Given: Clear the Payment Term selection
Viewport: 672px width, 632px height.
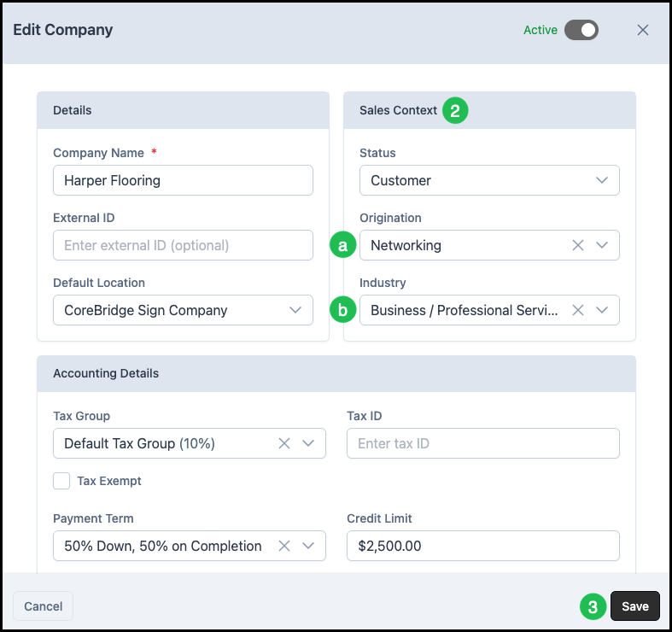Looking at the screenshot, I should (284, 546).
